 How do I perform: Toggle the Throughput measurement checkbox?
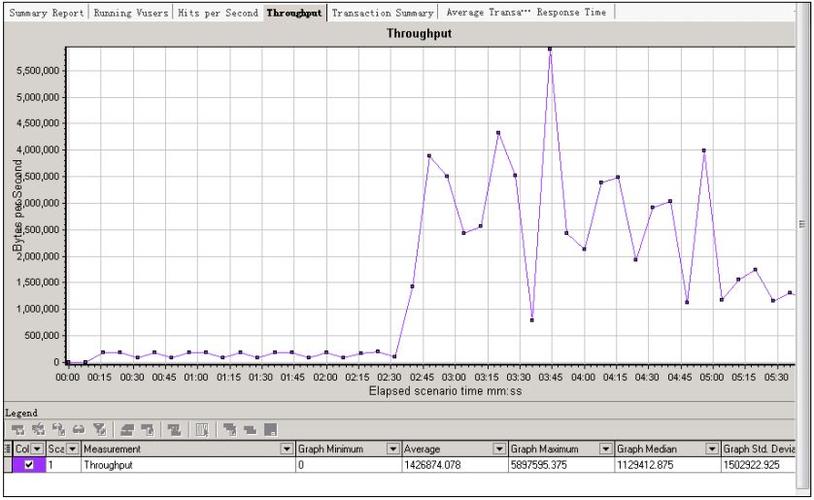click(x=28, y=465)
